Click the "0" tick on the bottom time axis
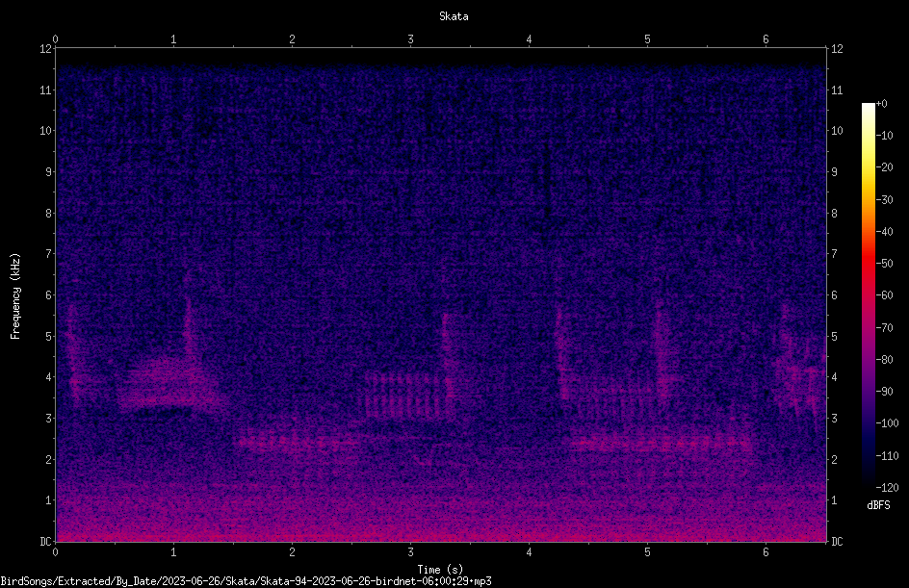Viewport: 909px width, 588px height. [x=55, y=552]
